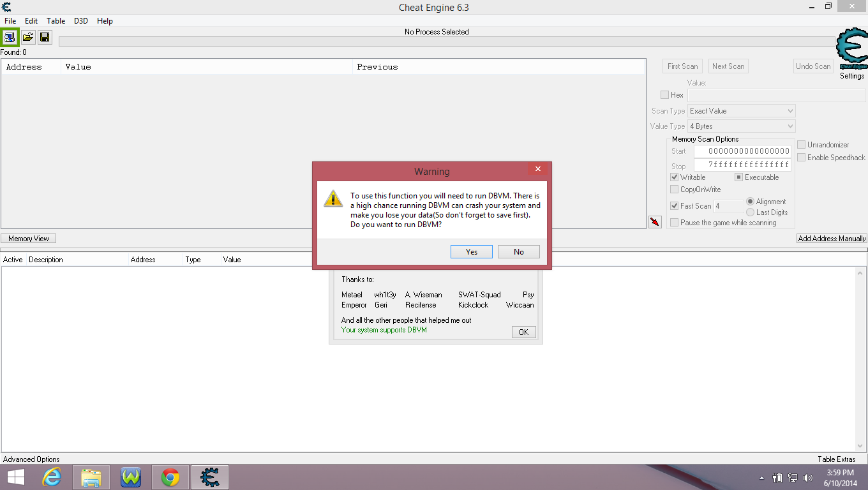Open Cheat Engine logo settings
The width and height of the screenshot is (868, 490).
point(851,48)
